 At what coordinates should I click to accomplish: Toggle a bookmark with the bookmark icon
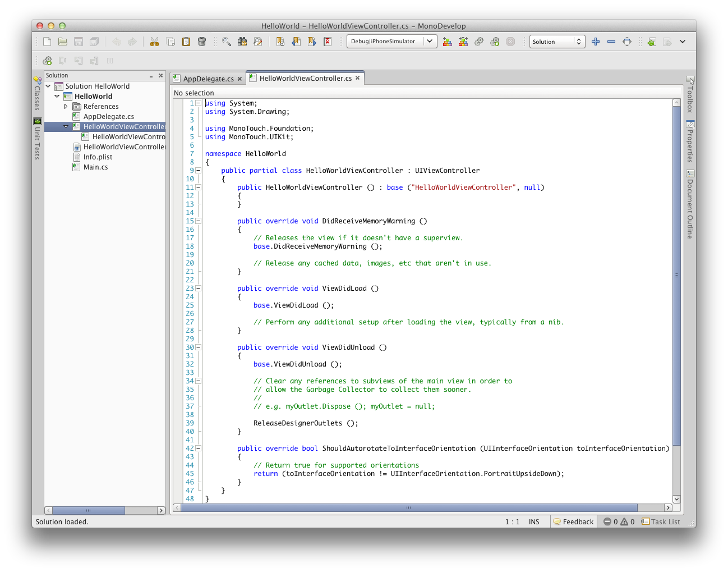279,42
